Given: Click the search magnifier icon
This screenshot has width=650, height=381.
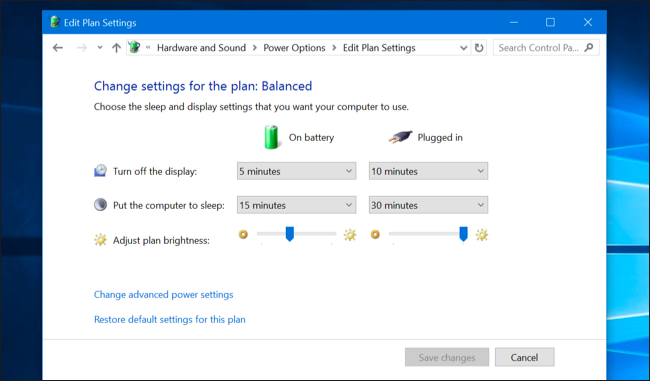Looking at the screenshot, I should pos(589,48).
